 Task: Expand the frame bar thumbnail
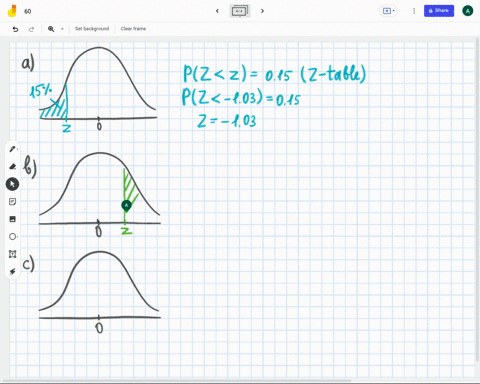tap(240, 11)
